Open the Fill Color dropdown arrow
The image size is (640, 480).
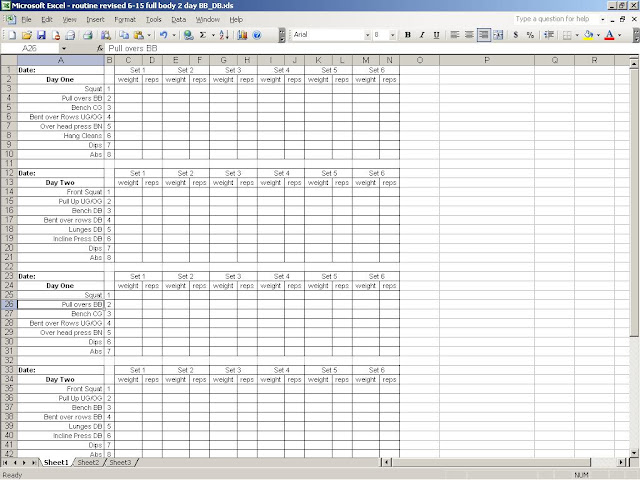tap(598, 35)
